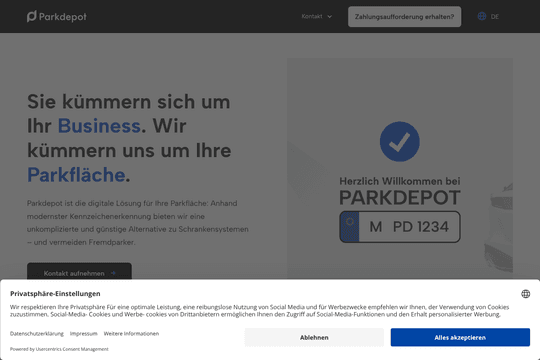This screenshot has height=360, width=540.
Task: Open the DE language selector
Action: (495, 17)
